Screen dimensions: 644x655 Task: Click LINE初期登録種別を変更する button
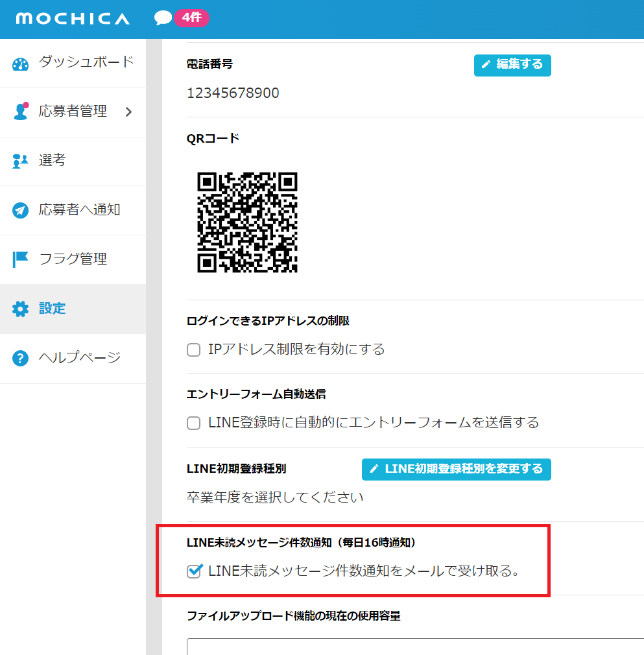(x=456, y=469)
